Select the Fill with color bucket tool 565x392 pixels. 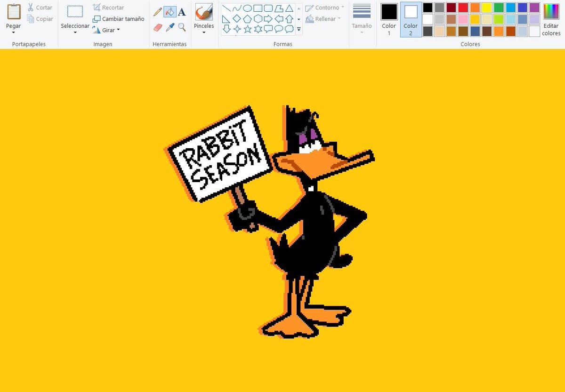[170, 12]
